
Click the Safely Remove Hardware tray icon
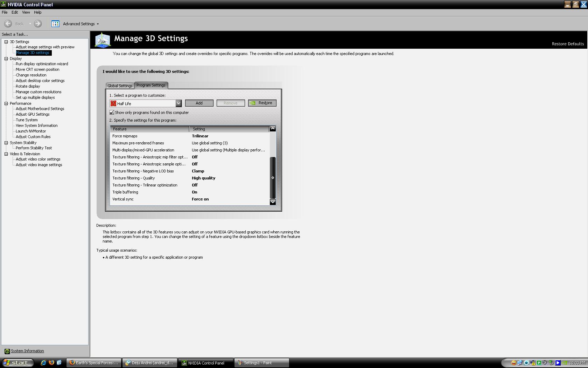pos(551,363)
